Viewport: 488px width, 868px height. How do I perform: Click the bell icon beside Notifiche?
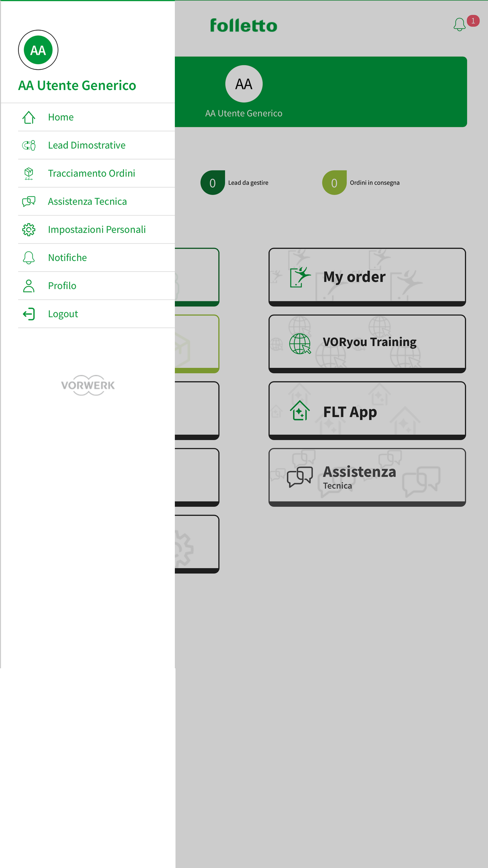(x=29, y=258)
